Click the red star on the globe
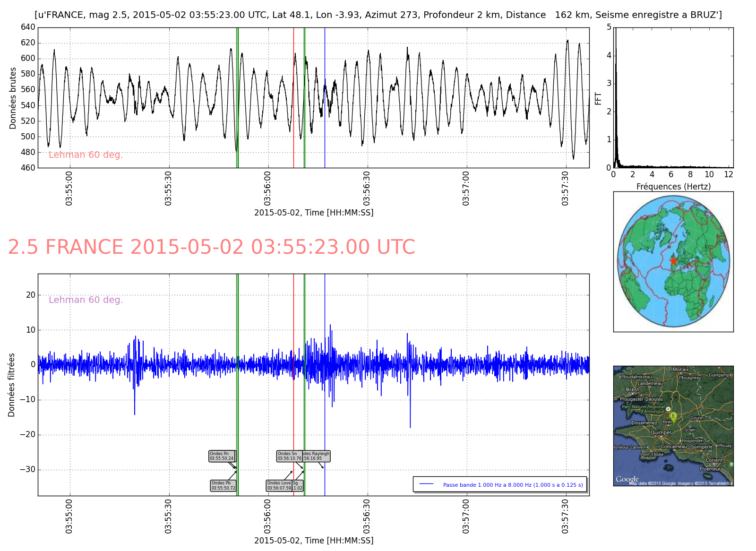The image size is (756, 551). (673, 261)
